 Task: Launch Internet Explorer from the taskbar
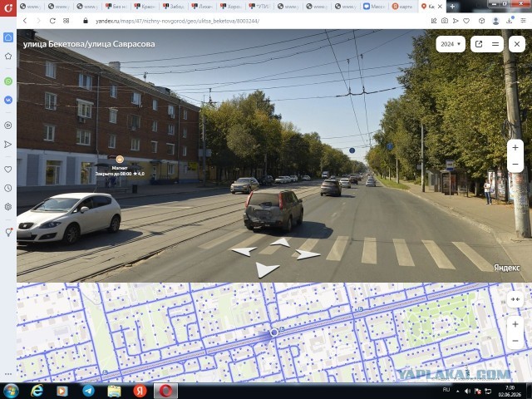point(37,391)
